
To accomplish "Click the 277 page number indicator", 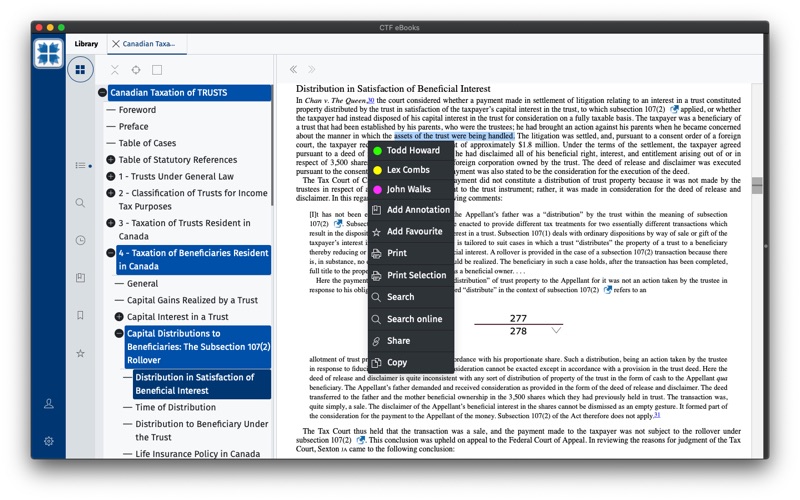I will click(518, 318).
